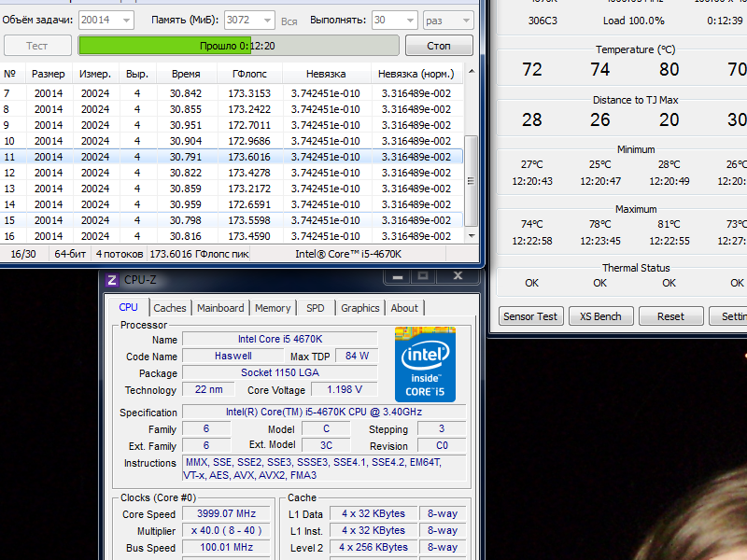
Task: Select result row with time 30.822
Action: point(232,173)
